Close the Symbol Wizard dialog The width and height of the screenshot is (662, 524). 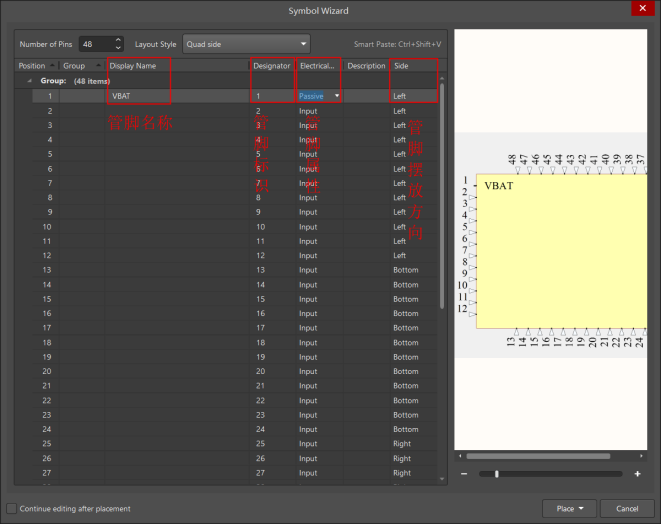pyautogui.click(x=639, y=8)
